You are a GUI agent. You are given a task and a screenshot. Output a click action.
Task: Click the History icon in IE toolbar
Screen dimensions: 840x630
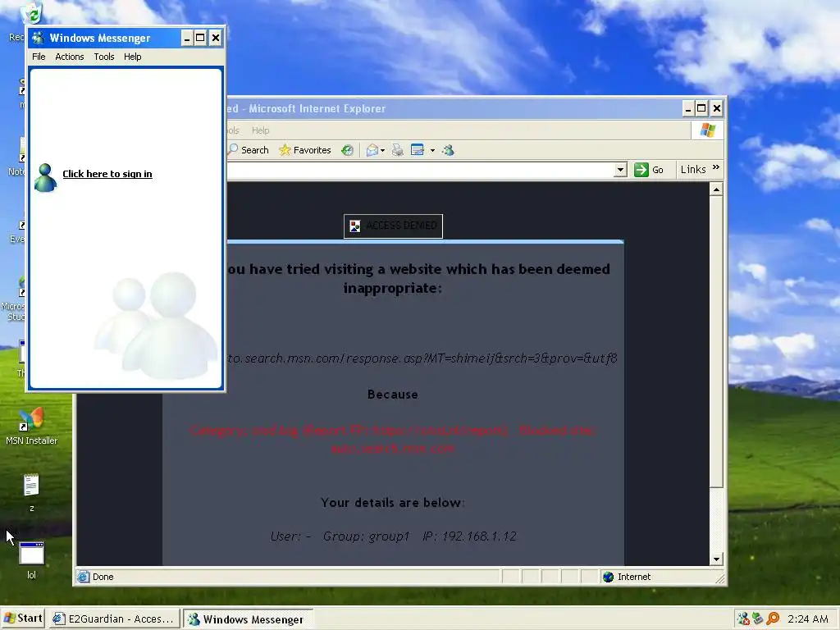347,150
